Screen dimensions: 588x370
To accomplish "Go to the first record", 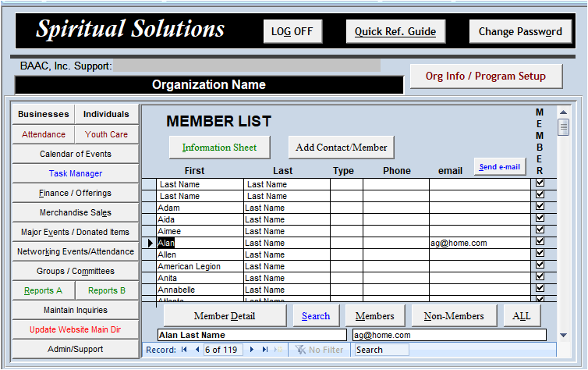I will point(185,350).
